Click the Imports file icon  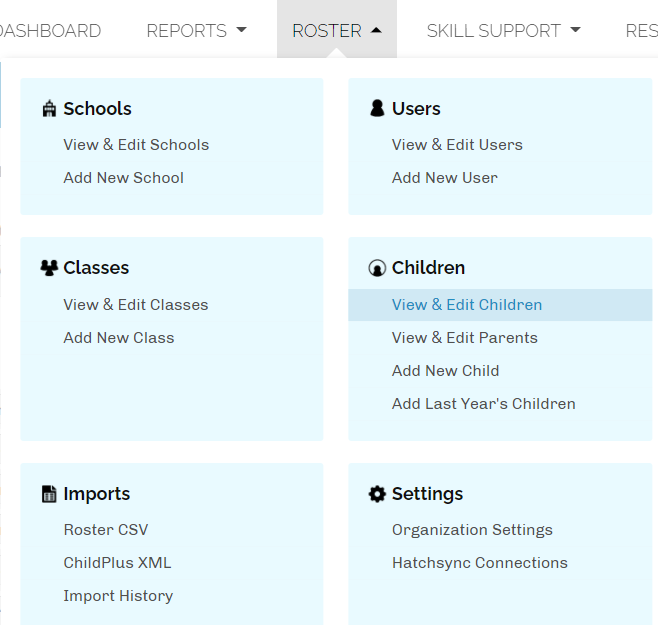[49, 494]
